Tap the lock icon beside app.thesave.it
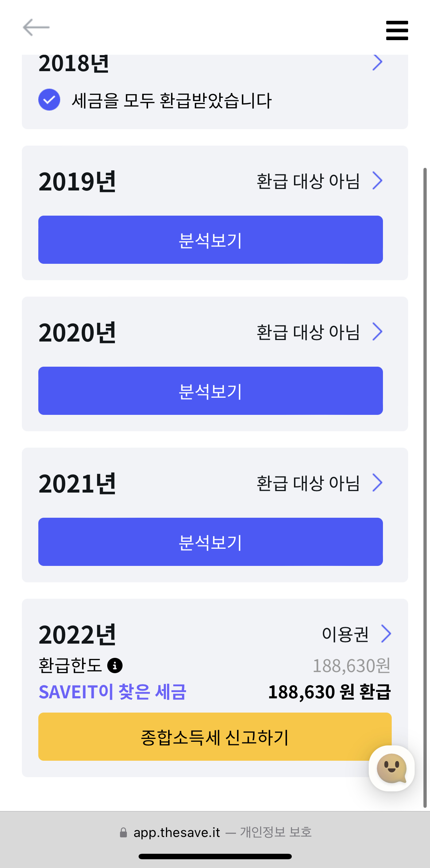This screenshot has width=430, height=868. (123, 832)
